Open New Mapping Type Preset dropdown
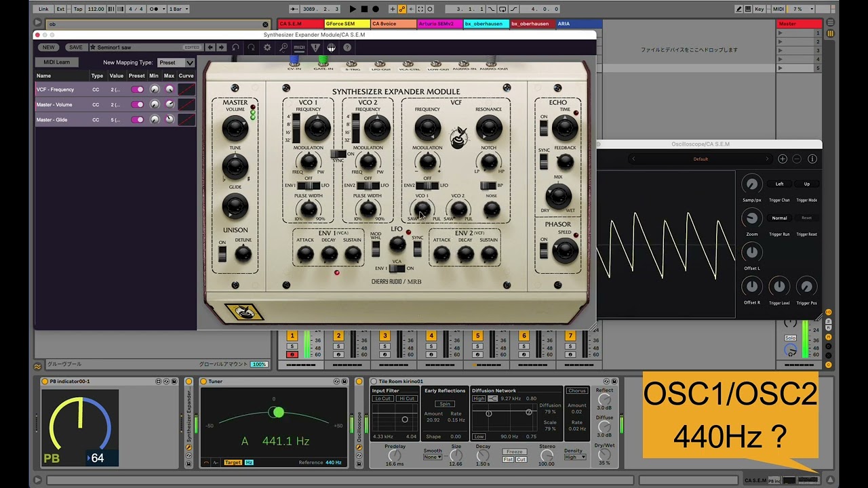Screen dimensions: 868x488 point(176,62)
